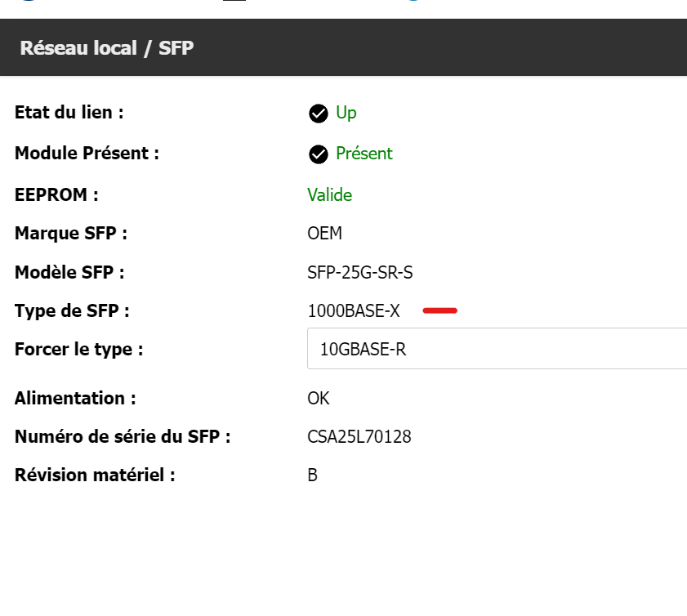687x616 pixels.
Task: Click the serial number CSA25L70128
Action: point(359,437)
